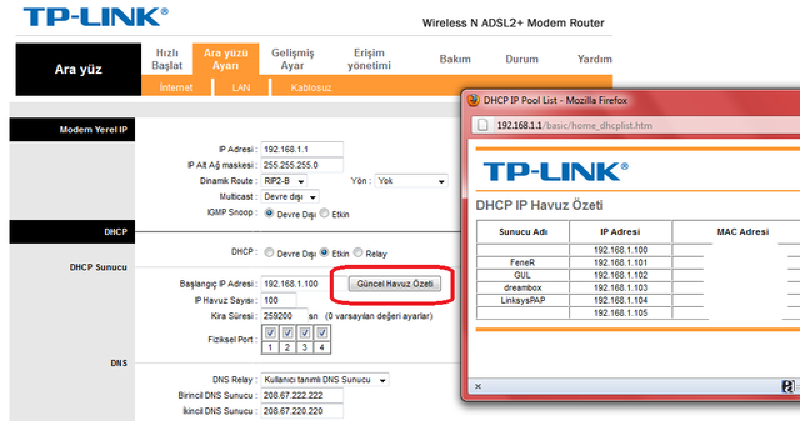Toggle physical port 3 checkbox
The height and width of the screenshot is (421, 800).
[x=305, y=333]
